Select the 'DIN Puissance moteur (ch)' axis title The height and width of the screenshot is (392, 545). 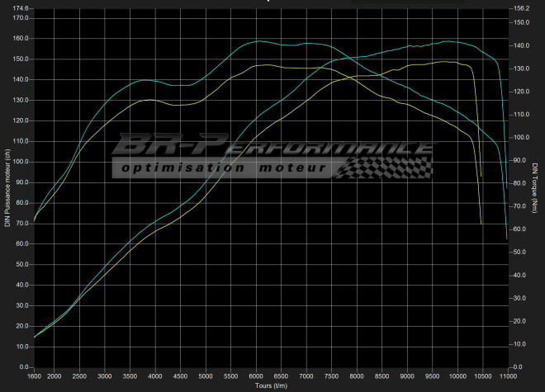click(7, 187)
